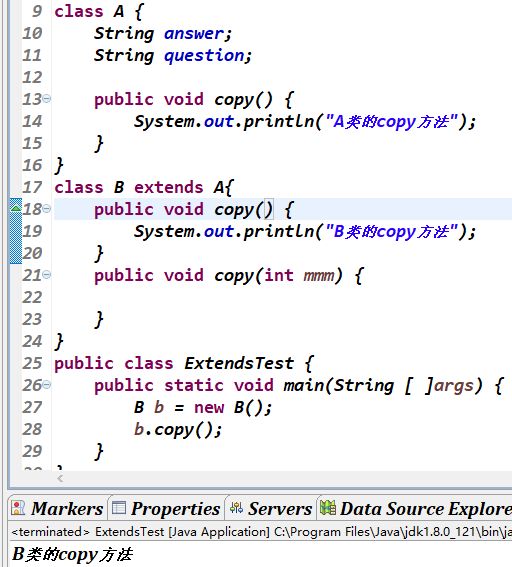Click the horizontal scrollbar left arrow
The height and width of the screenshot is (567, 512).
60,479
